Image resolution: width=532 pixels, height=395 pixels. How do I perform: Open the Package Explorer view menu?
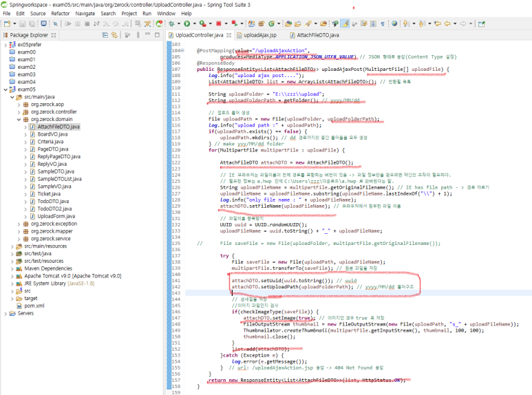[138, 35]
